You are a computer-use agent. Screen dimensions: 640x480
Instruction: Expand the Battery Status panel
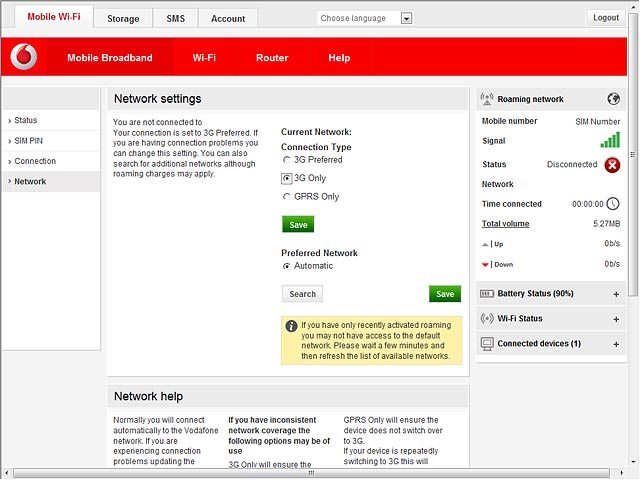616,294
